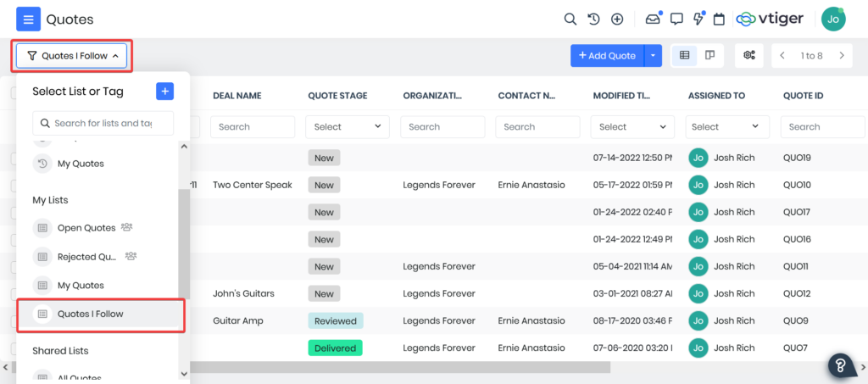Screen dimensions: 868x384
Task: Open the Quote Stage filter select
Action: click(348, 127)
